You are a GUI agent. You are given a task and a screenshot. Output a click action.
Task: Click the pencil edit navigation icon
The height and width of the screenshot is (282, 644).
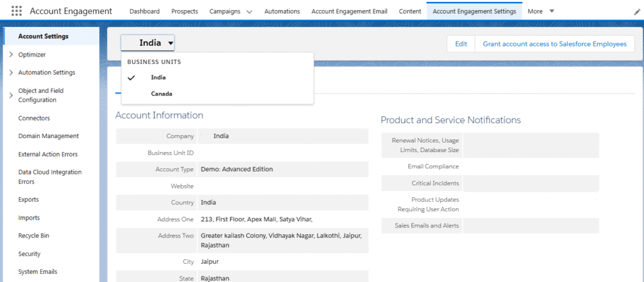[x=636, y=12]
